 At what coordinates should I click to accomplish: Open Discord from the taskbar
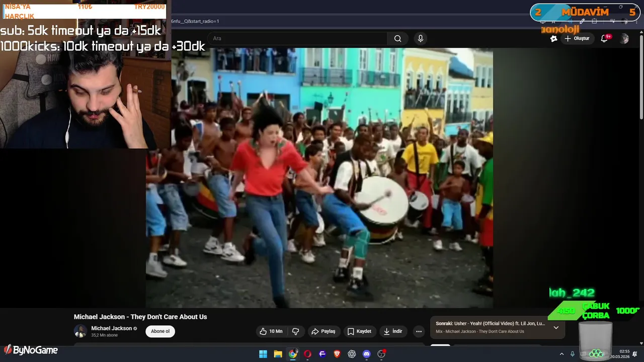tap(367, 354)
